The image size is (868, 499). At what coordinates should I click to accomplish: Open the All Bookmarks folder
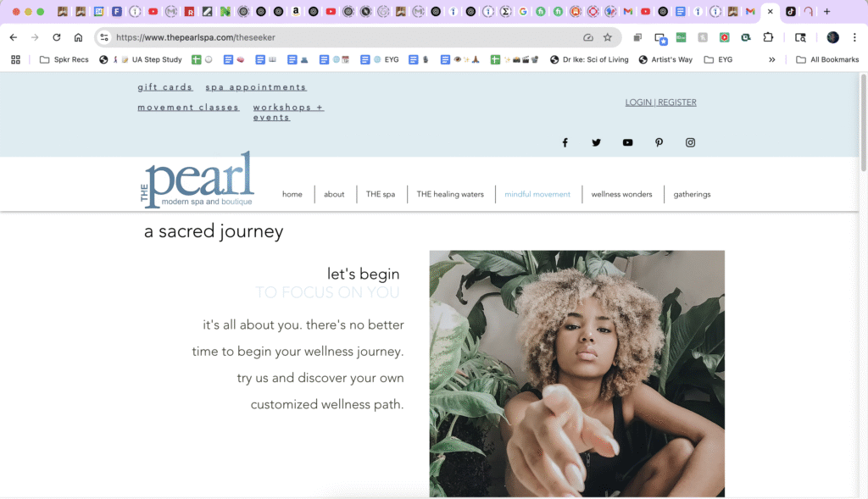click(x=827, y=60)
